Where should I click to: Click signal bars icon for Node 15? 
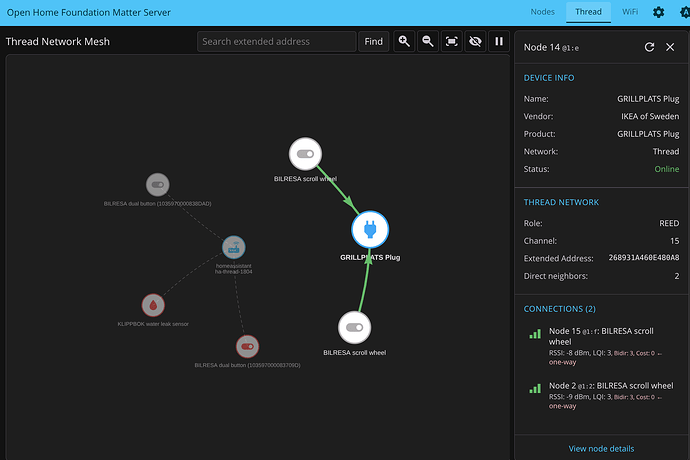point(535,335)
